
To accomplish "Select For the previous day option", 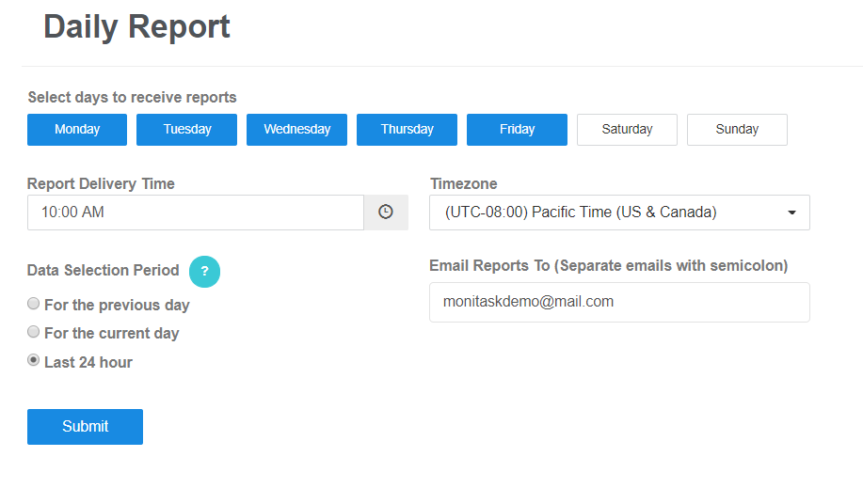I will pyautogui.click(x=34, y=304).
